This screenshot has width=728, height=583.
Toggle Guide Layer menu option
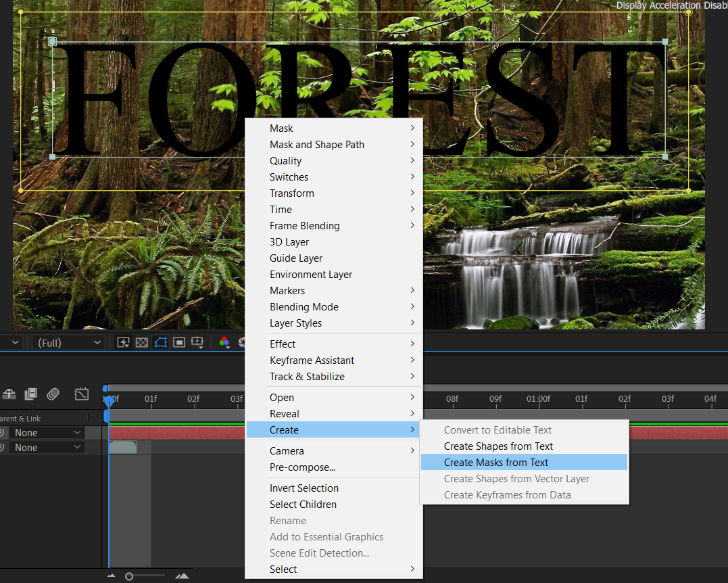[334, 258]
